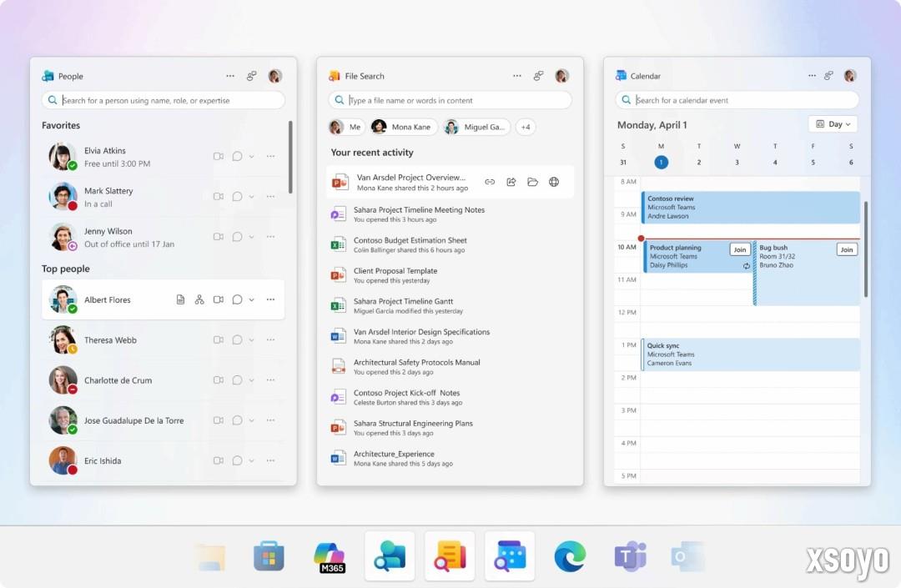Screen dimensions: 901x588
Task: Open folder location of Van Arsdel file
Action: [x=532, y=182]
